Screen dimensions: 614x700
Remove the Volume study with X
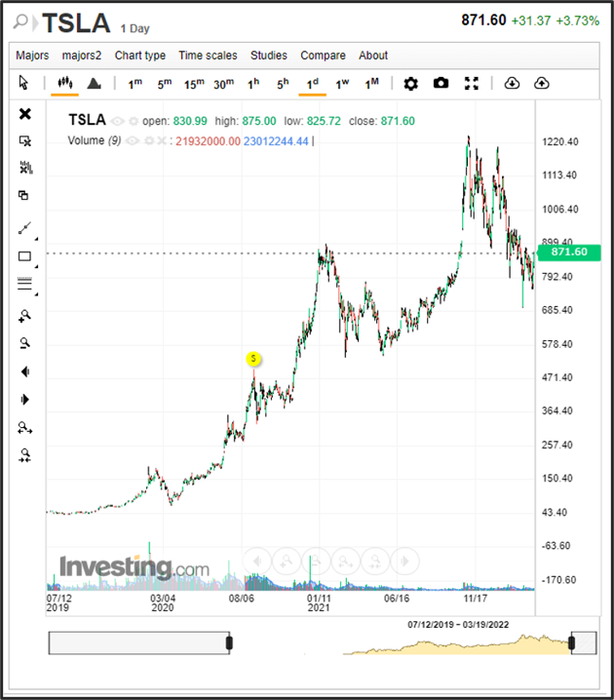[x=161, y=141]
